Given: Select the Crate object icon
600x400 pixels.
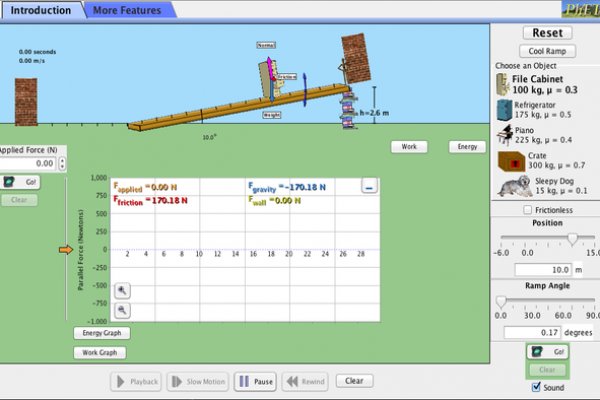Looking at the screenshot, I should (x=505, y=161).
